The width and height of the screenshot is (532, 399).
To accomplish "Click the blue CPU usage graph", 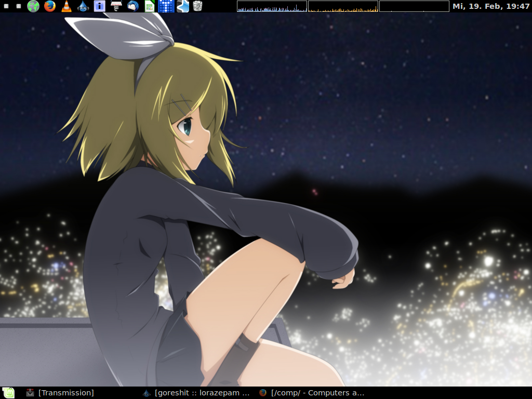I will tap(272, 6).
